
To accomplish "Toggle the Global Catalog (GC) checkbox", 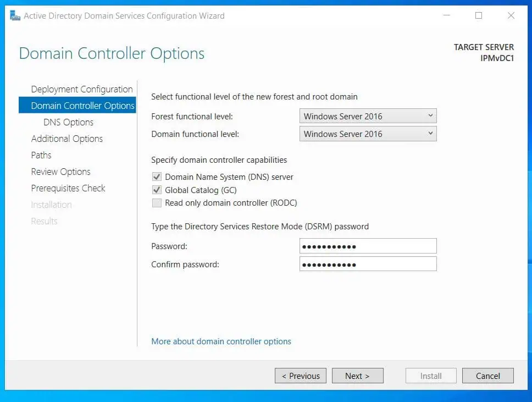I will pyautogui.click(x=157, y=190).
